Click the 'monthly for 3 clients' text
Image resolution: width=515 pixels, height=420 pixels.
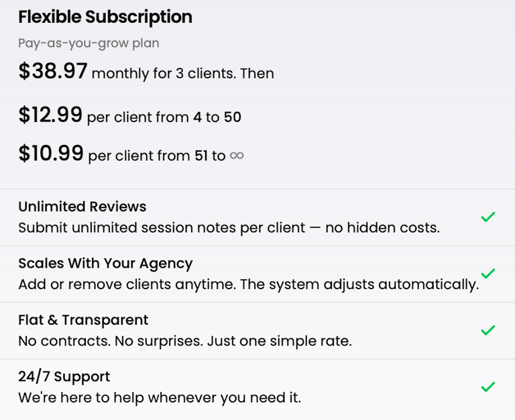(x=164, y=74)
